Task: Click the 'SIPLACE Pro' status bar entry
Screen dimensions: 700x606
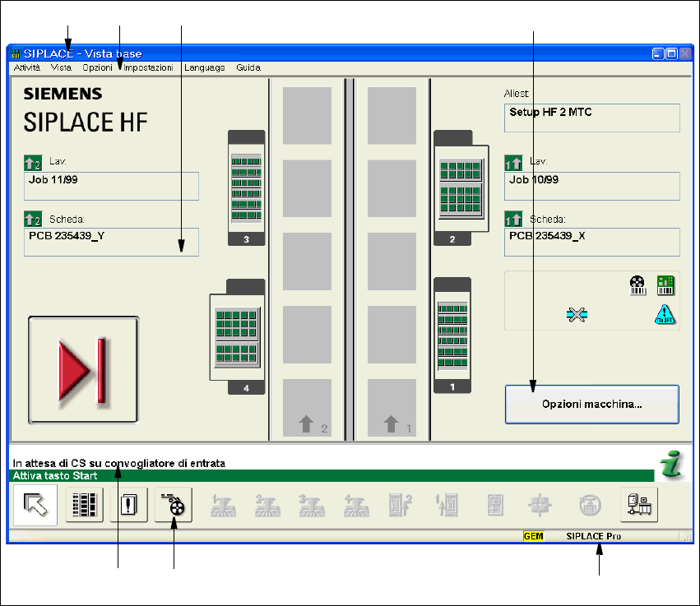Action: [x=593, y=536]
